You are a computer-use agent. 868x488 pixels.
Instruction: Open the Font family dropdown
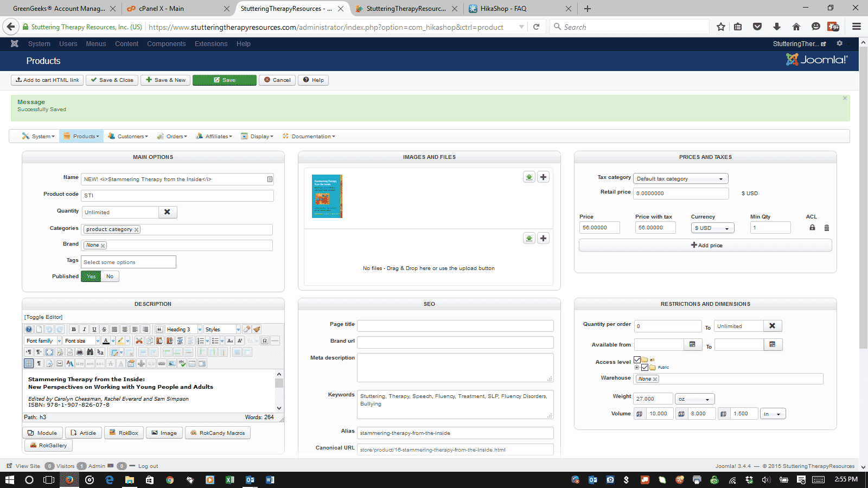tap(43, 341)
